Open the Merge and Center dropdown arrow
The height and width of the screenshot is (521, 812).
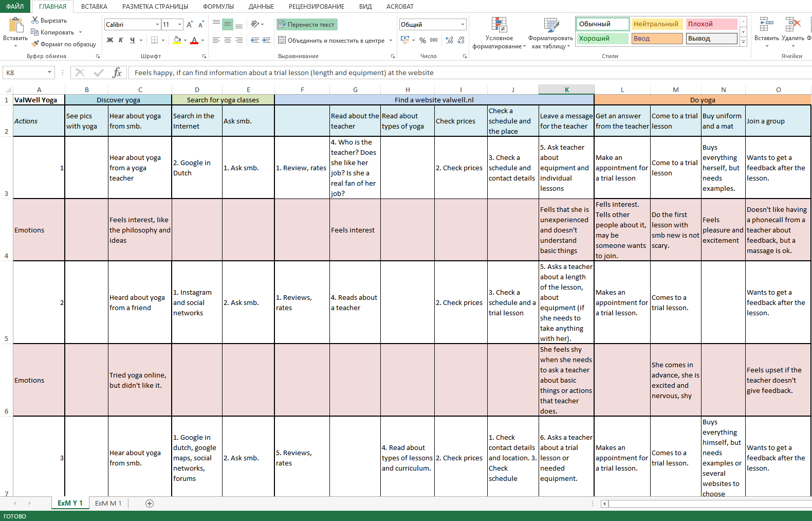(391, 40)
